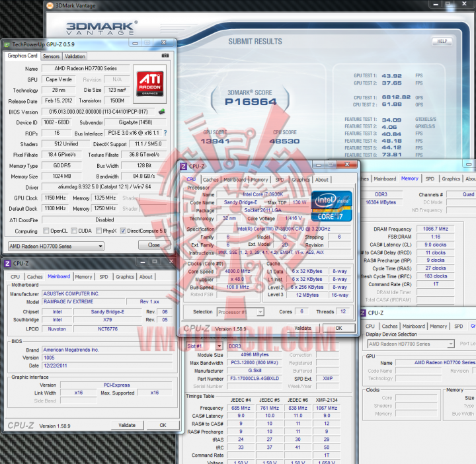
Task: Click the Multiplier x 48.0 value
Action: pos(237,279)
